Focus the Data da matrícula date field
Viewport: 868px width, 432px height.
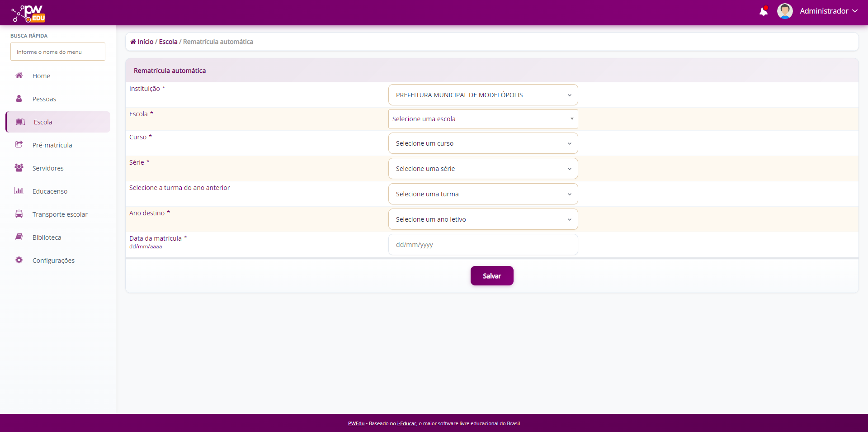coord(483,245)
